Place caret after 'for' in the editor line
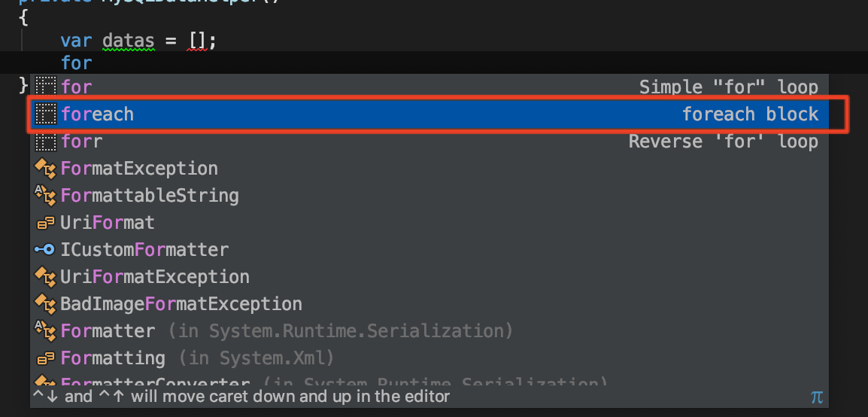Screen dimensions: 868x417 pyautogui.click(x=93, y=62)
